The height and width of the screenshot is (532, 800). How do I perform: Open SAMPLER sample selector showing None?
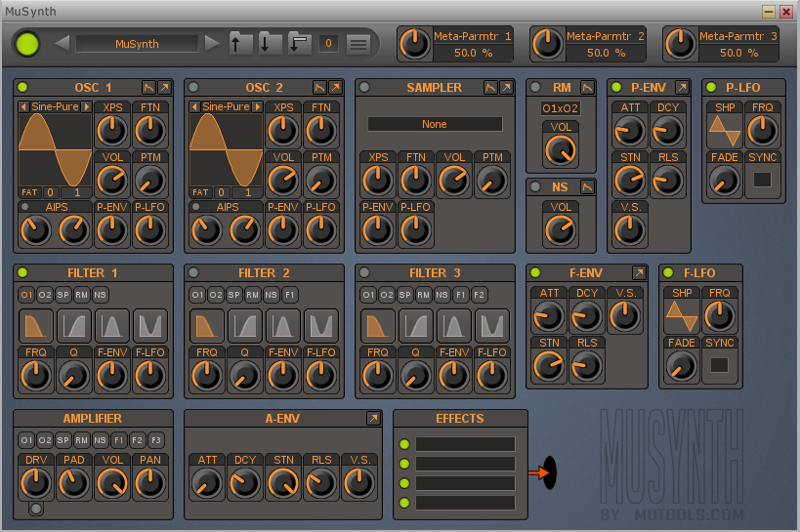pos(435,124)
